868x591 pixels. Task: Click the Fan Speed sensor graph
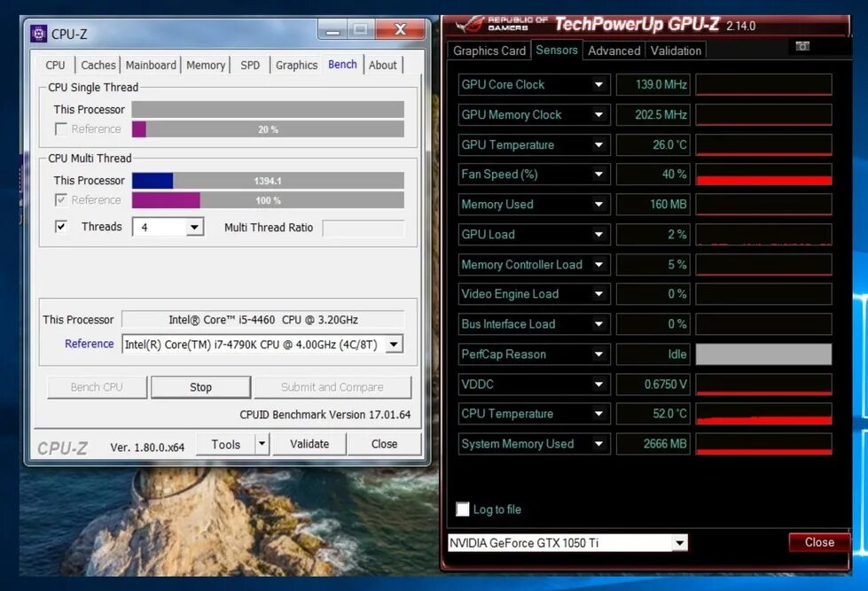coord(763,175)
